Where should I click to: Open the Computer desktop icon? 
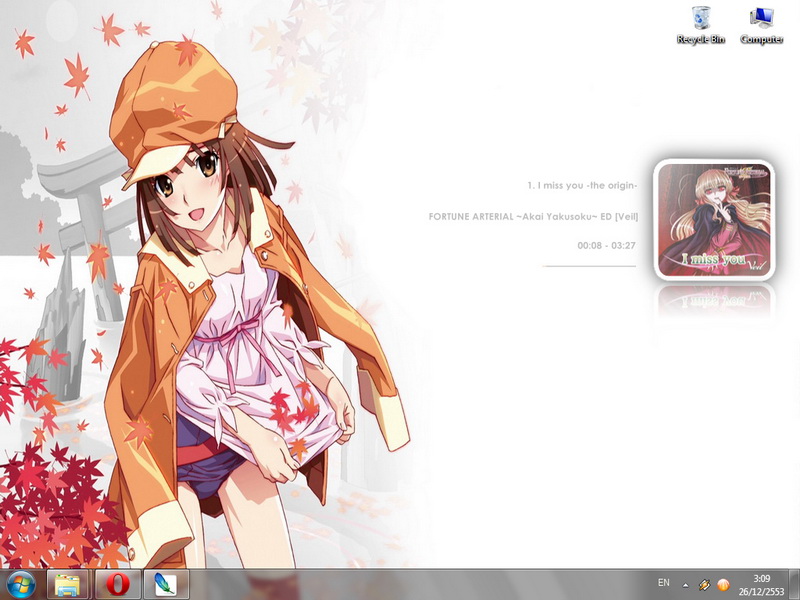(x=762, y=24)
